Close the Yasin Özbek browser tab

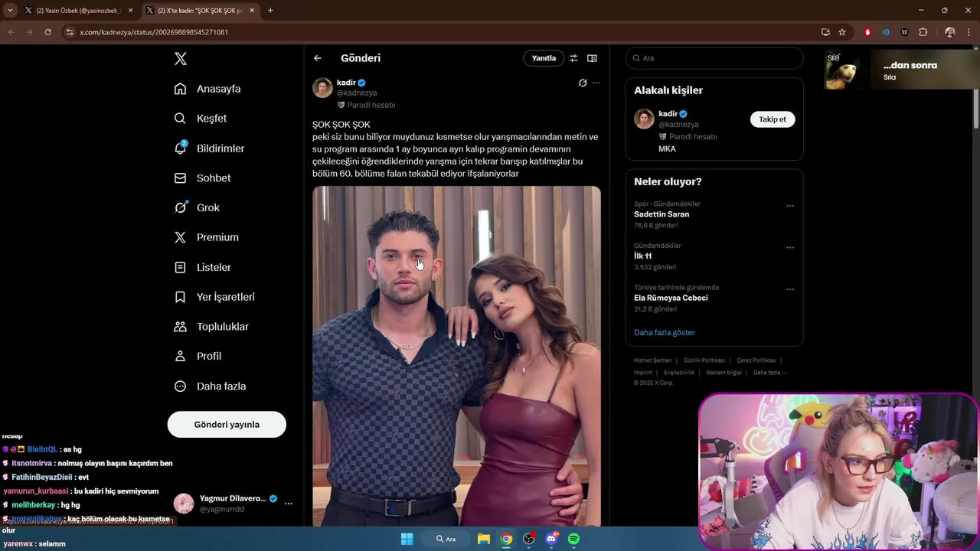point(131,11)
